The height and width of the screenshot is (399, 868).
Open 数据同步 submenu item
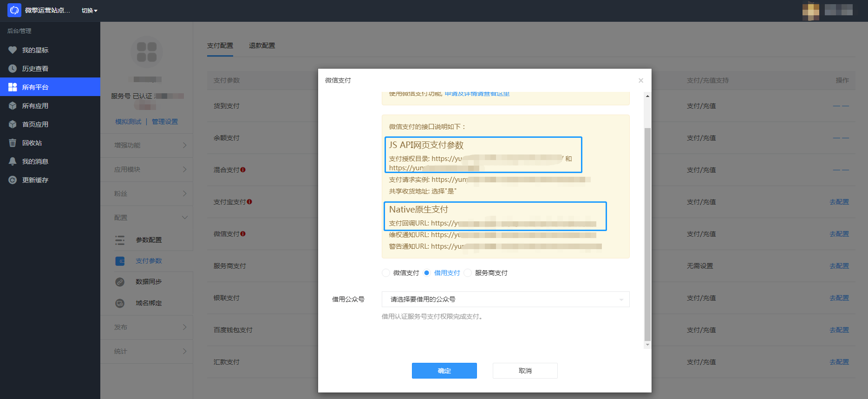coord(149,282)
